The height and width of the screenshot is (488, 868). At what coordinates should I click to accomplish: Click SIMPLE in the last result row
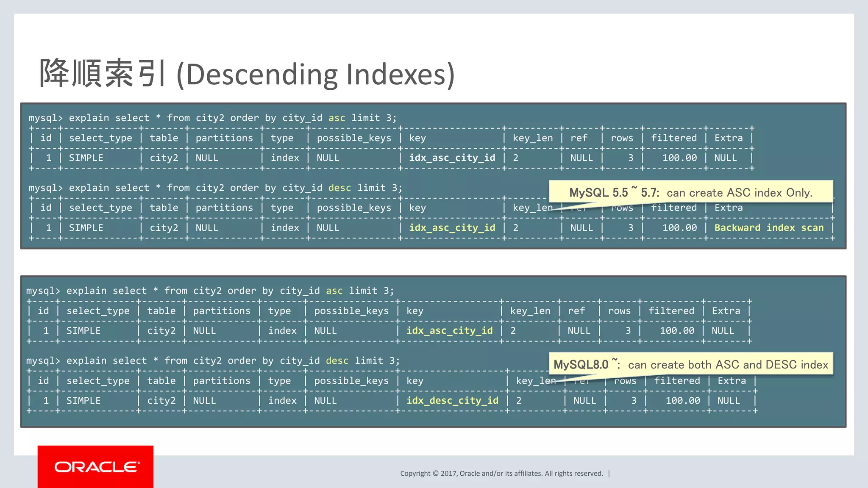(x=83, y=401)
